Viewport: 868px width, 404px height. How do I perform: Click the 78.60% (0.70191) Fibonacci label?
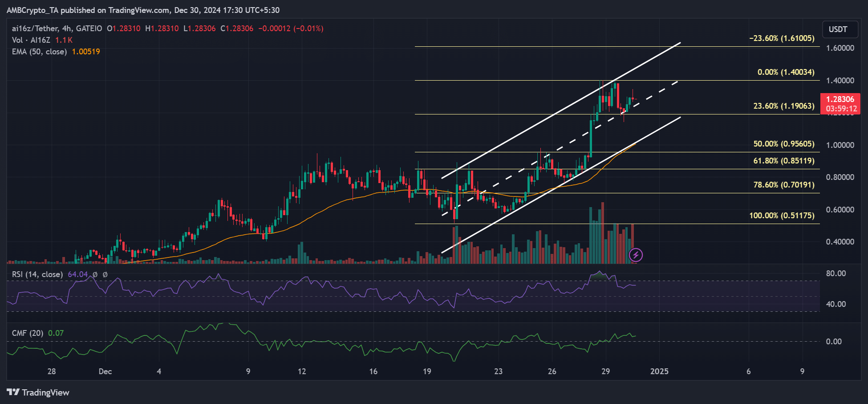tap(784, 185)
